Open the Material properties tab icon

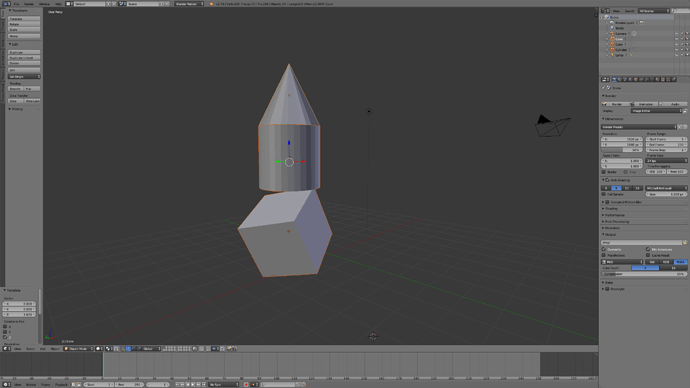pos(657,80)
